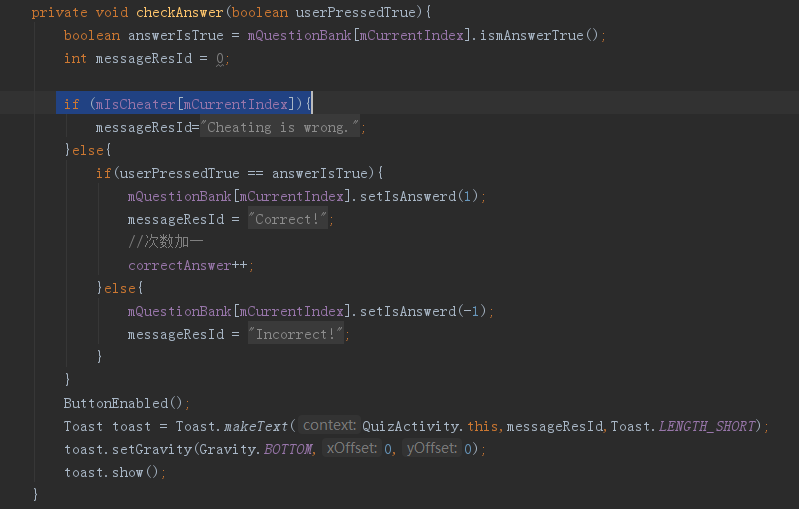Click setIsAnswerd(-1) method call
The image size is (799, 509).
(x=423, y=311)
